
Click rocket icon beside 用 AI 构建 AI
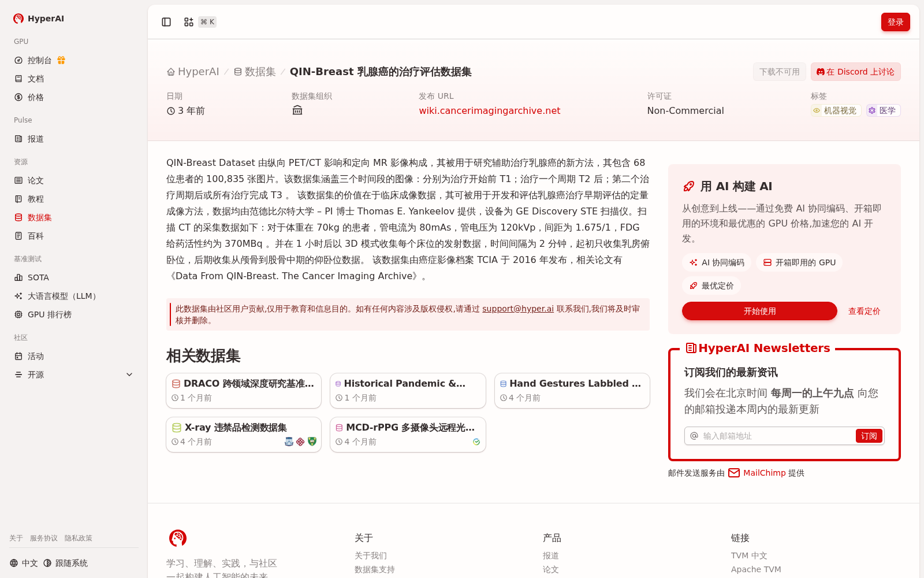pos(688,186)
